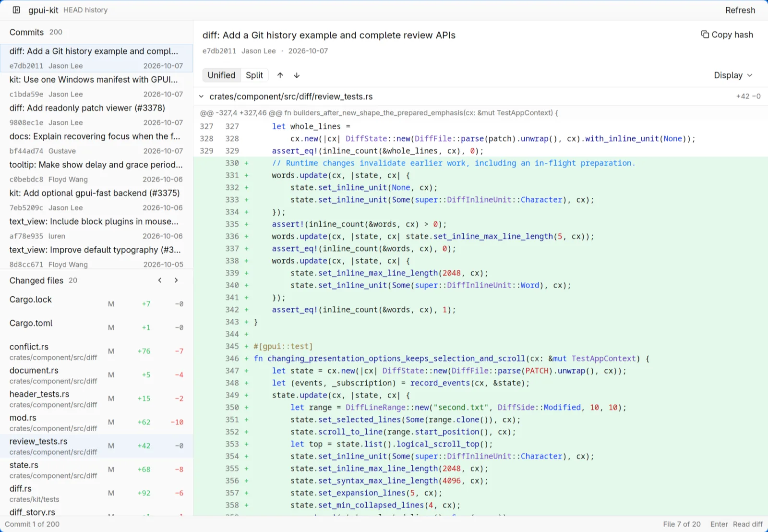
Task: Open changed file state.rs
Action: [96, 469]
